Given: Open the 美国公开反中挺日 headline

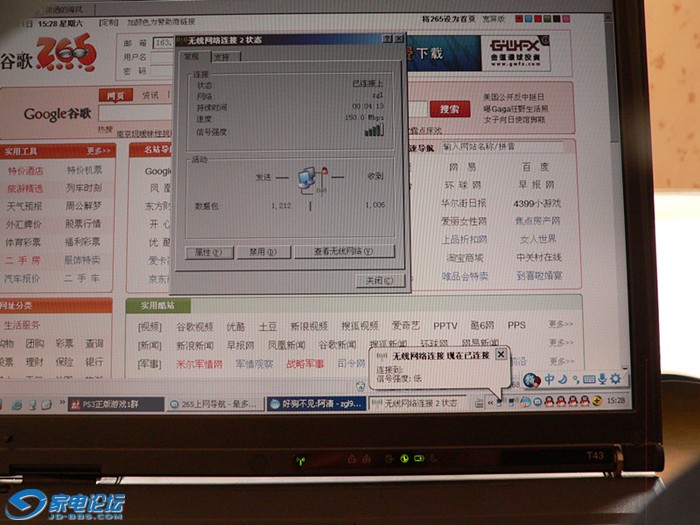Looking at the screenshot, I should [x=514, y=97].
